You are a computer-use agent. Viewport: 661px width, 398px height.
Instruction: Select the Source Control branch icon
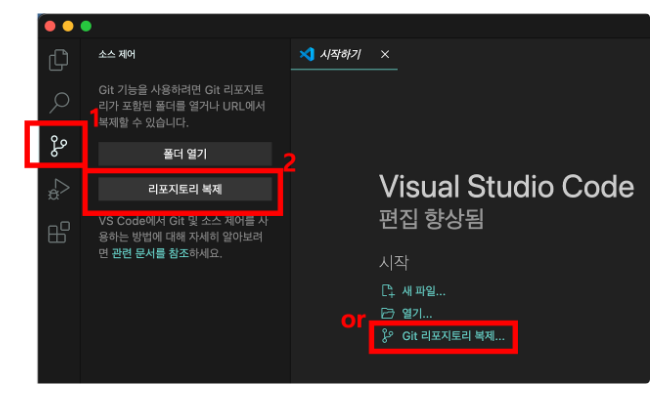(59, 146)
